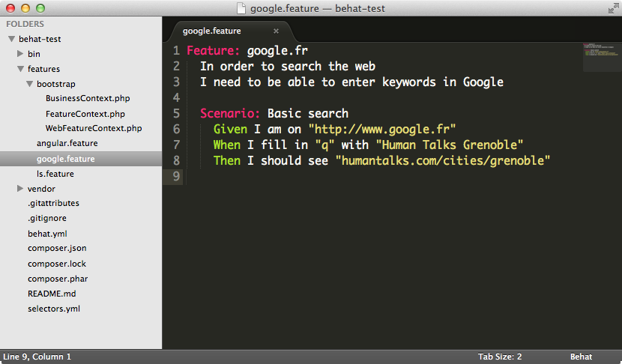Viewport: 622px width, 364px height.
Task: Open FeatureContext.php in the sidebar
Action: tap(85, 114)
